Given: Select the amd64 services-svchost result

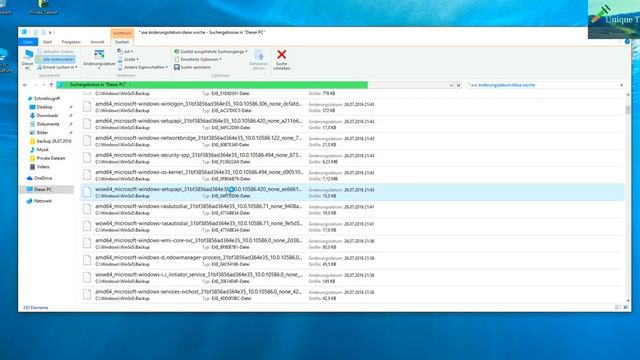Looking at the screenshot, I should tap(352, 295).
